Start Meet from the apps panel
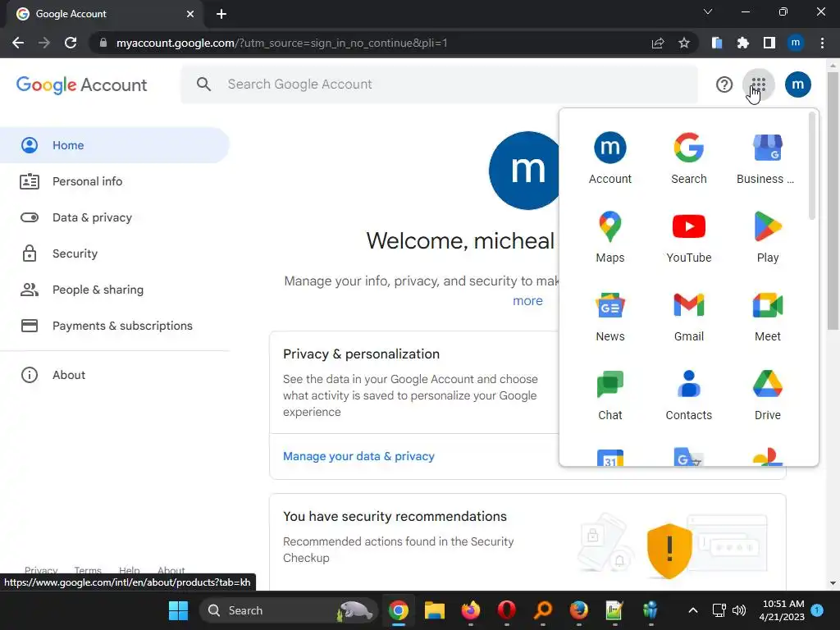The image size is (840, 630). (x=767, y=316)
